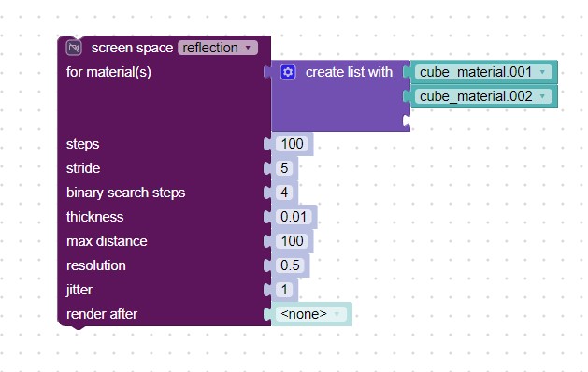Screen dimensions: 588x372
Task: Edit the resolution value 0.5
Action: click(x=290, y=265)
